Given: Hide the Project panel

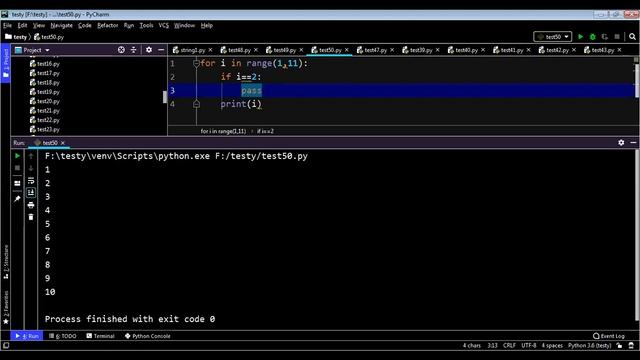Looking at the screenshot, I should (161, 50).
